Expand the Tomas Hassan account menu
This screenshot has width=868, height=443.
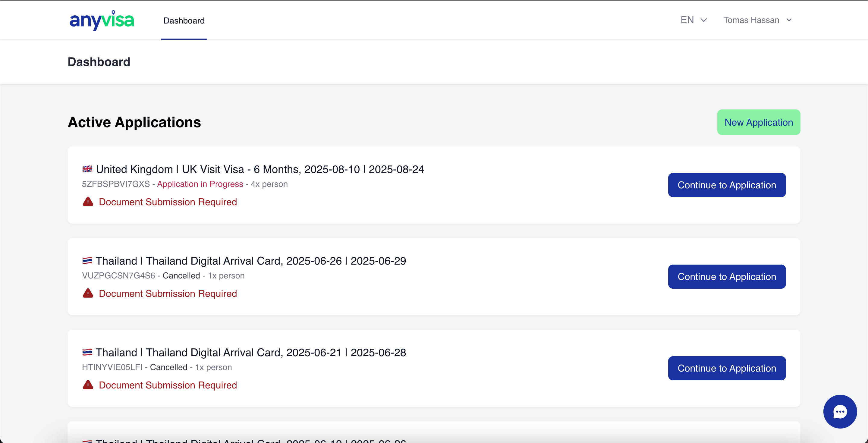tap(757, 20)
